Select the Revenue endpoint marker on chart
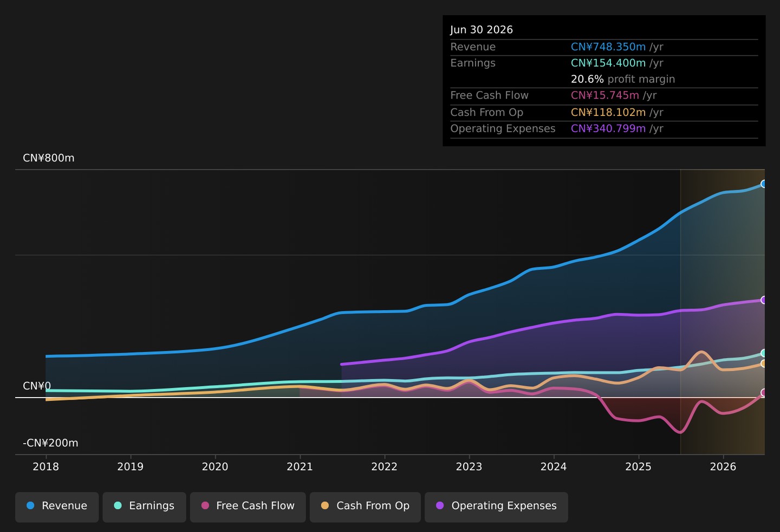 [764, 184]
